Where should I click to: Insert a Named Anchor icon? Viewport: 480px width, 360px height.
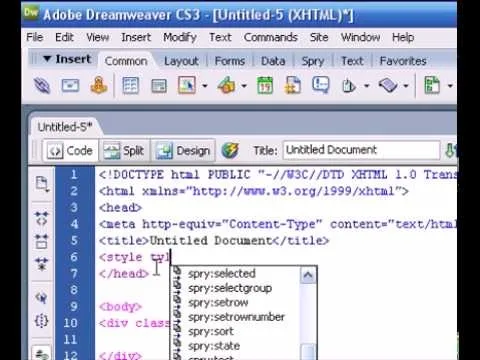coord(99,85)
